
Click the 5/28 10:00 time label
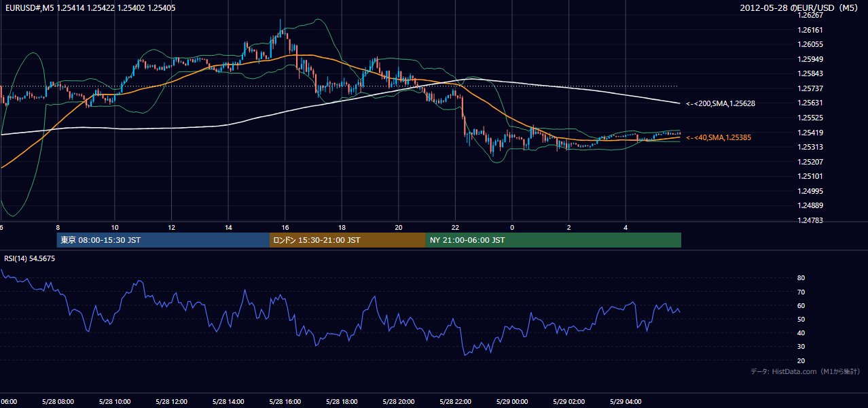click(115, 402)
